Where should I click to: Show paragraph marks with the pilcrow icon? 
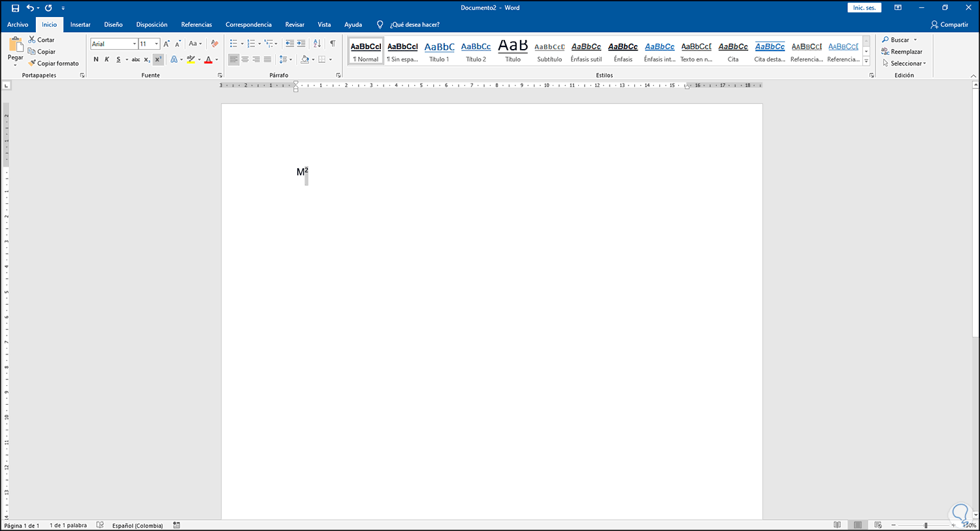[333, 43]
